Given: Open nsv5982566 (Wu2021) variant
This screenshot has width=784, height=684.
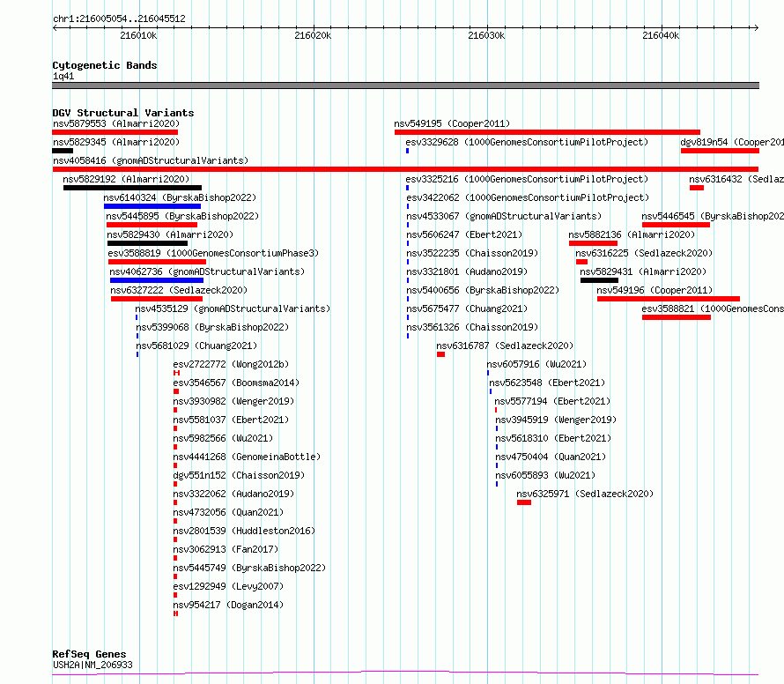Looking at the screenshot, I should [223, 438].
